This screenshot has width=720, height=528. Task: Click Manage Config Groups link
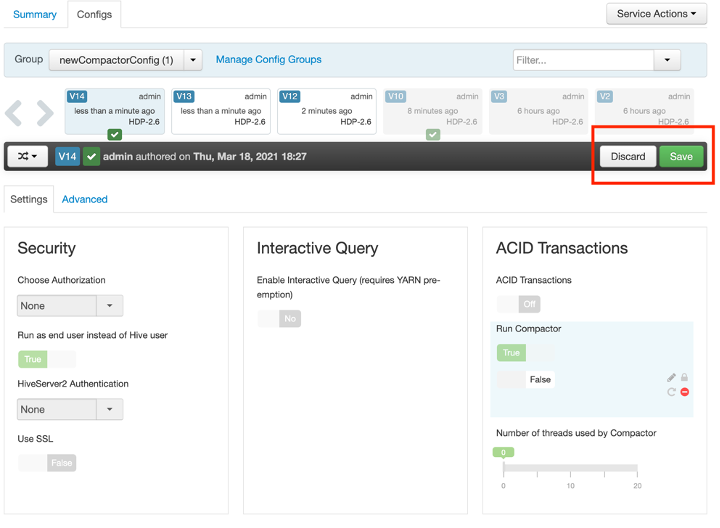[269, 60]
